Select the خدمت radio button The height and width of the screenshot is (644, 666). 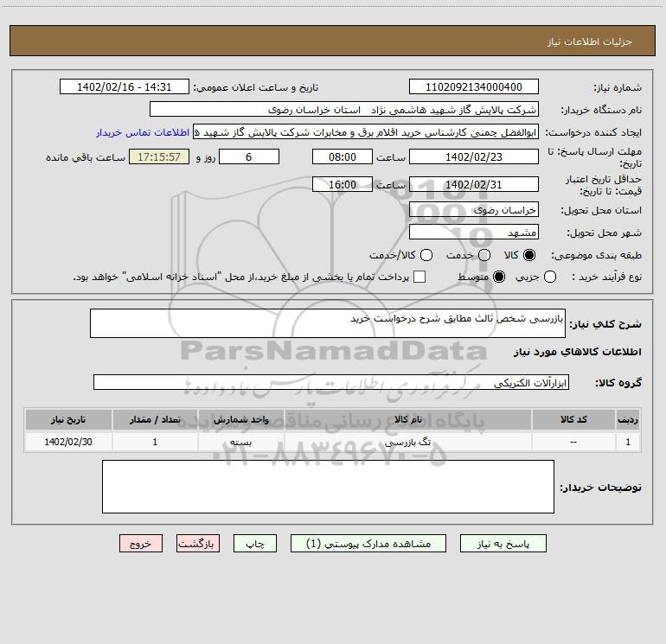click(484, 255)
